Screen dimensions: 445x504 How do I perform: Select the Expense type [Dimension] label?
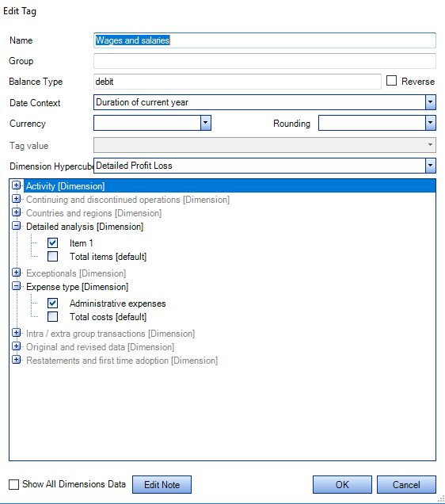click(77, 287)
